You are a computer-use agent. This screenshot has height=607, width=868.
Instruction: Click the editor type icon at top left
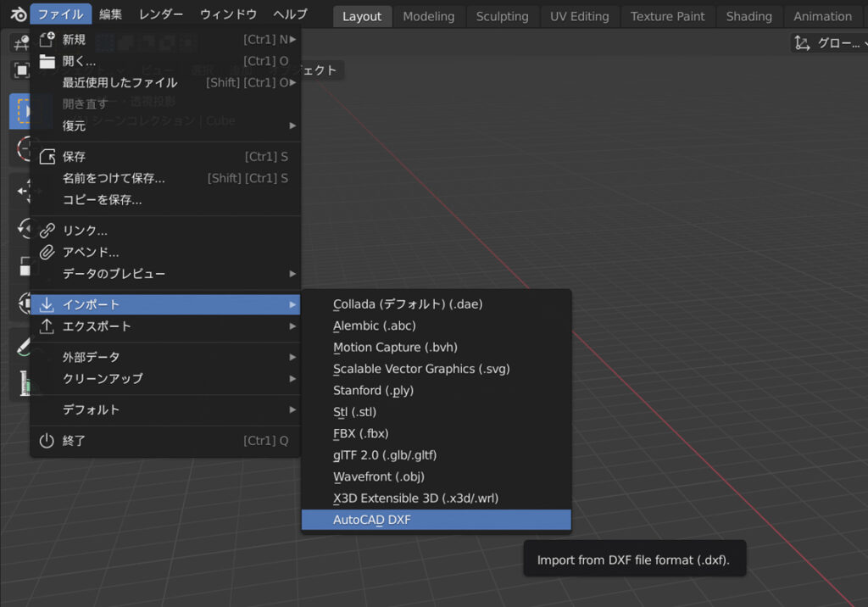coord(21,42)
